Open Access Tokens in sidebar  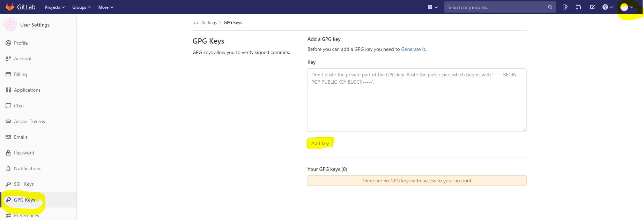click(29, 121)
